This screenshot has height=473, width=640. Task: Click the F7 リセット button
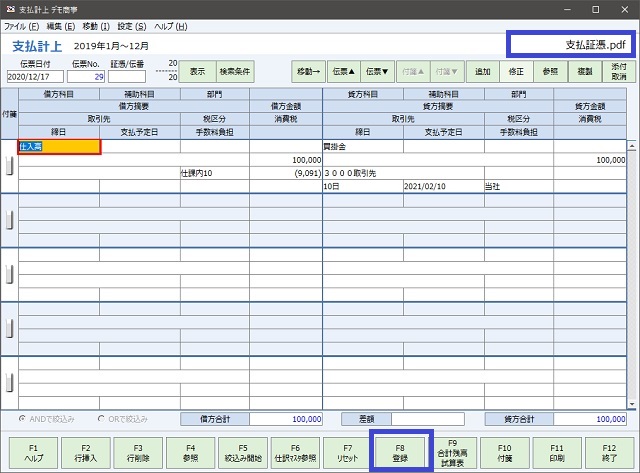pos(348,453)
